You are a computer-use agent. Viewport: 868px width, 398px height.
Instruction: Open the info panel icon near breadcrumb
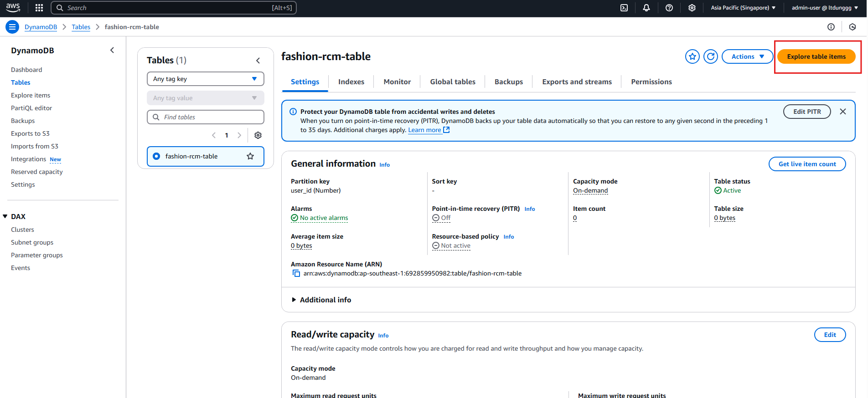pyautogui.click(x=831, y=27)
